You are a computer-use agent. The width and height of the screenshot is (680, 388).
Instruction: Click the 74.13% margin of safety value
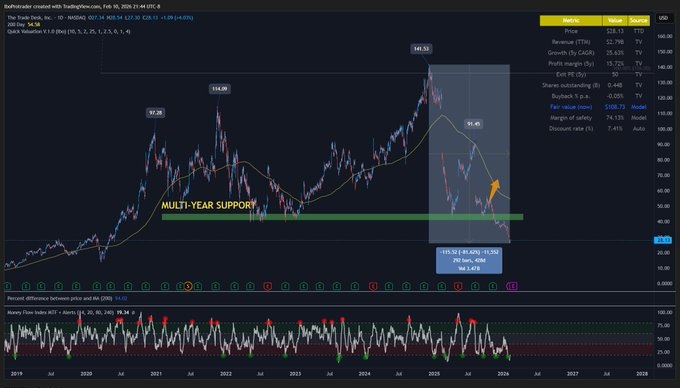click(615, 118)
